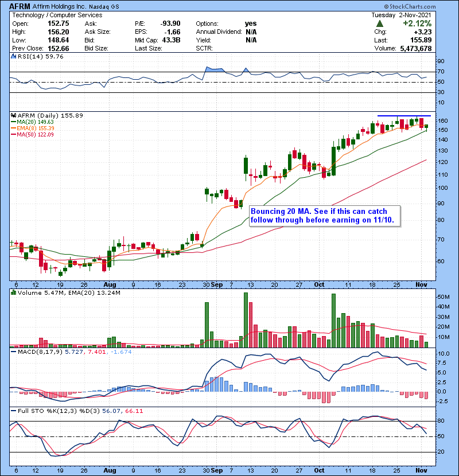Click the 50M volume axis label
The width and height of the screenshot is (459, 476).
click(x=444, y=297)
